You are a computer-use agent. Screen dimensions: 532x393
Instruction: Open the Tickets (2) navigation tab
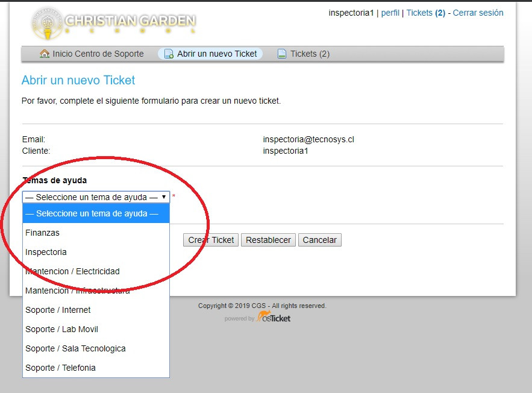tap(310, 54)
